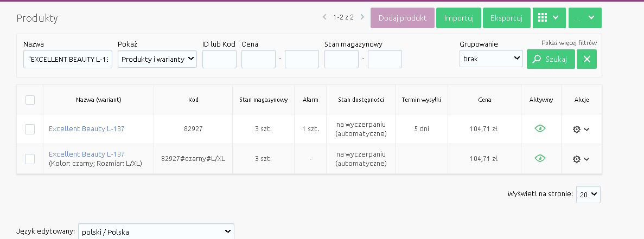The image size is (644, 239).
Task: Toggle visibility eye for product 82927
Action: click(x=540, y=129)
